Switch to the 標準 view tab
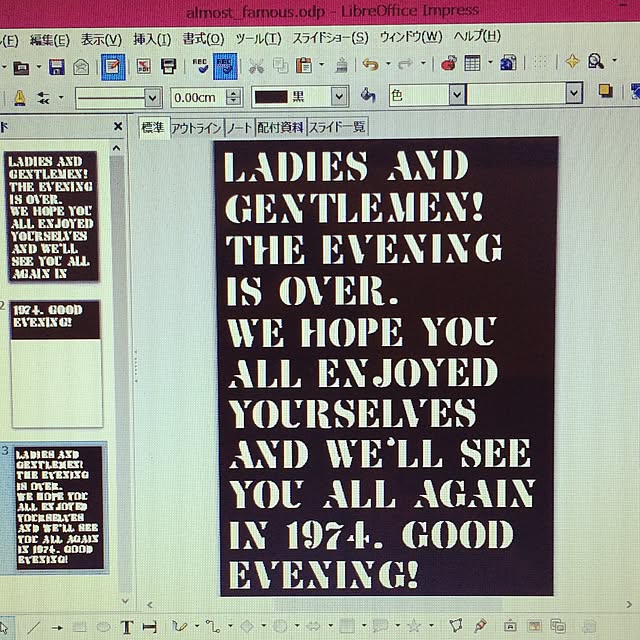Image resolution: width=640 pixels, height=640 pixels. point(153,128)
